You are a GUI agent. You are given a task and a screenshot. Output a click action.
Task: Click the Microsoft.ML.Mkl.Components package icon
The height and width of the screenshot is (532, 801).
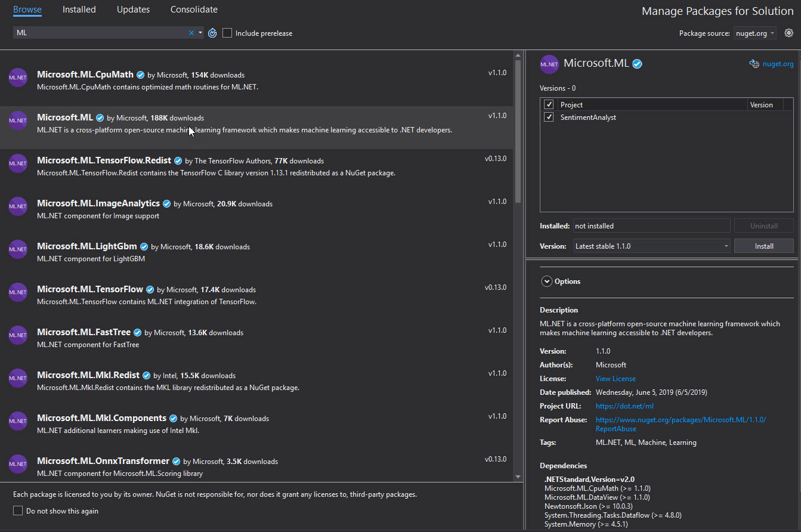[18, 421]
